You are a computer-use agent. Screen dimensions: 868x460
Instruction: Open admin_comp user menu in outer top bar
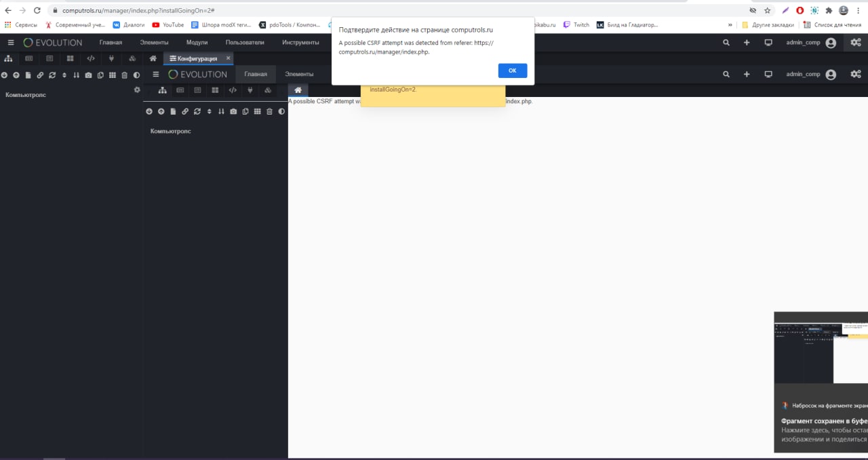click(810, 42)
